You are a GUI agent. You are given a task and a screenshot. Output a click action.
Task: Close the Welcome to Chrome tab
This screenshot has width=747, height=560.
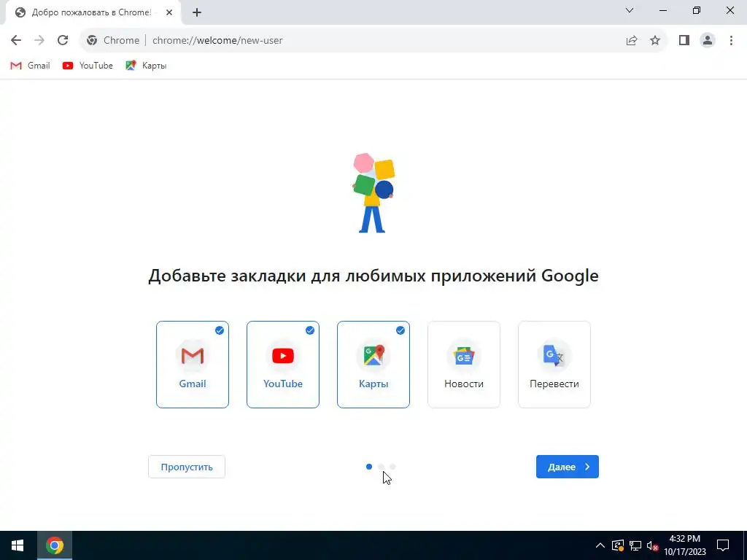coord(169,13)
